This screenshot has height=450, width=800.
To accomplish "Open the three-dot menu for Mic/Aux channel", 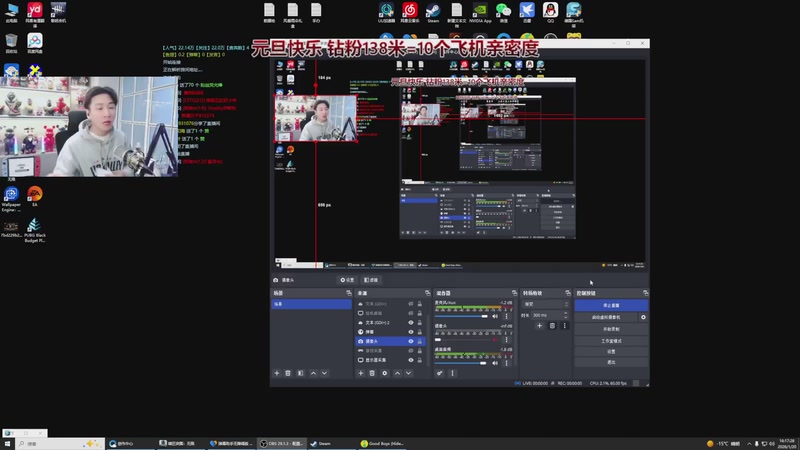I will click(507, 316).
